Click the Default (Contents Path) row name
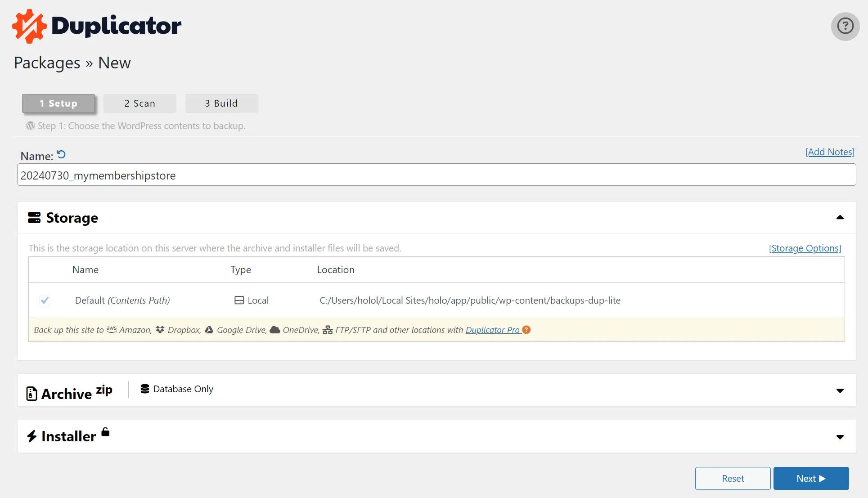 [x=122, y=300]
